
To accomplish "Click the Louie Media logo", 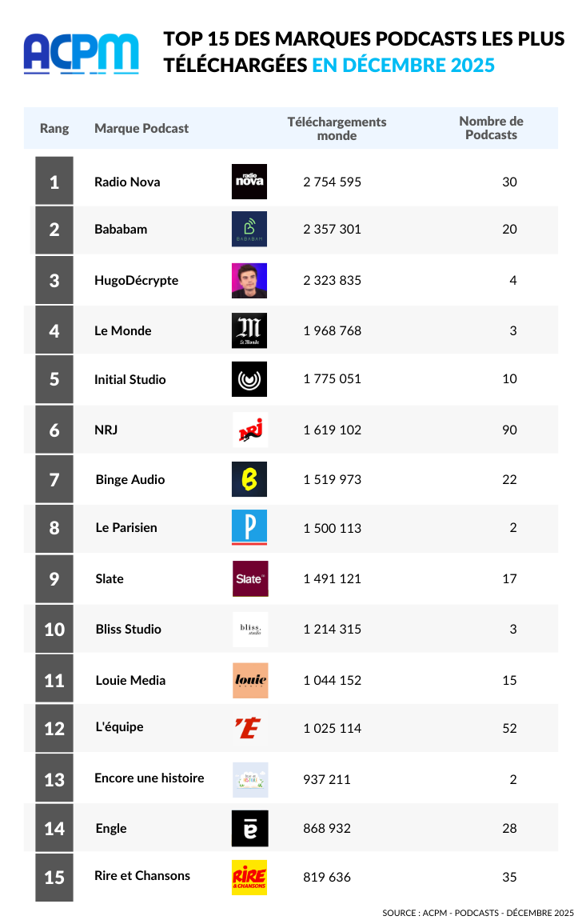I will tap(250, 680).
